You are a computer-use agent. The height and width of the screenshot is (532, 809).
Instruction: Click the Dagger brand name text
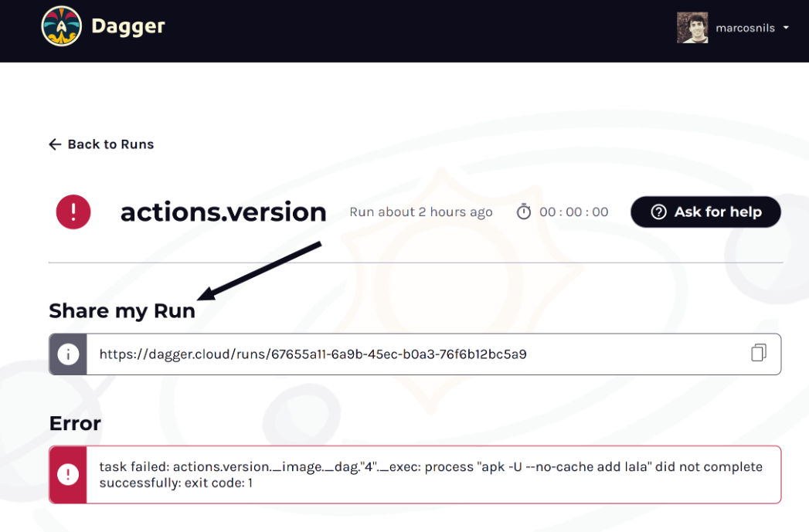tap(128, 26)
